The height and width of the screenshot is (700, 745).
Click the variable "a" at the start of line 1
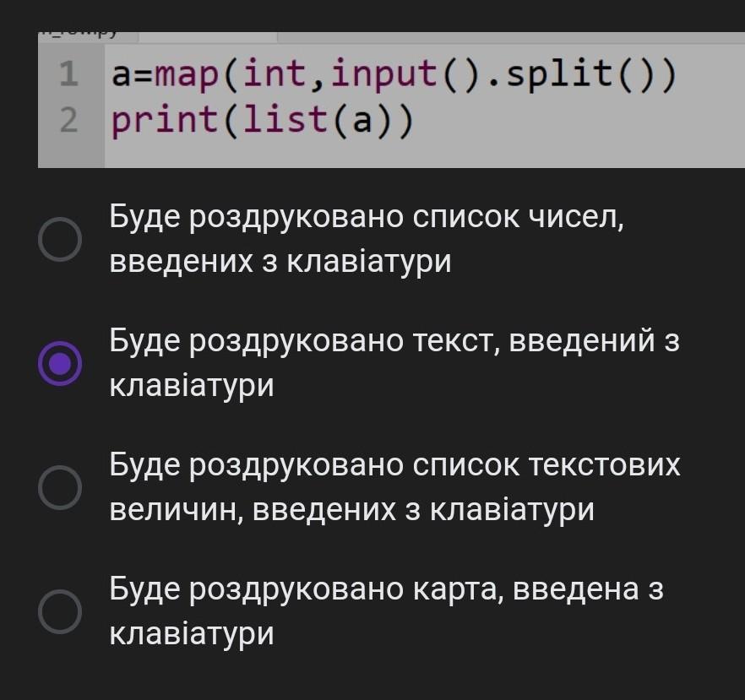click(x=122, y=76)
